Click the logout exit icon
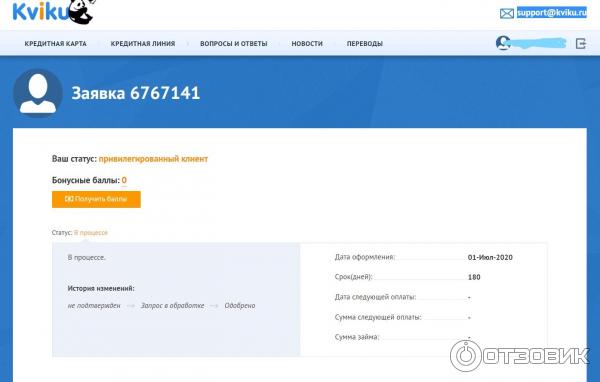 [580, 43]
